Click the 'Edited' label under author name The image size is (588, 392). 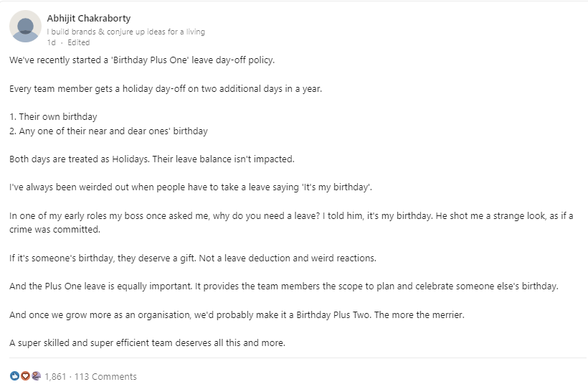pos(79,43)
